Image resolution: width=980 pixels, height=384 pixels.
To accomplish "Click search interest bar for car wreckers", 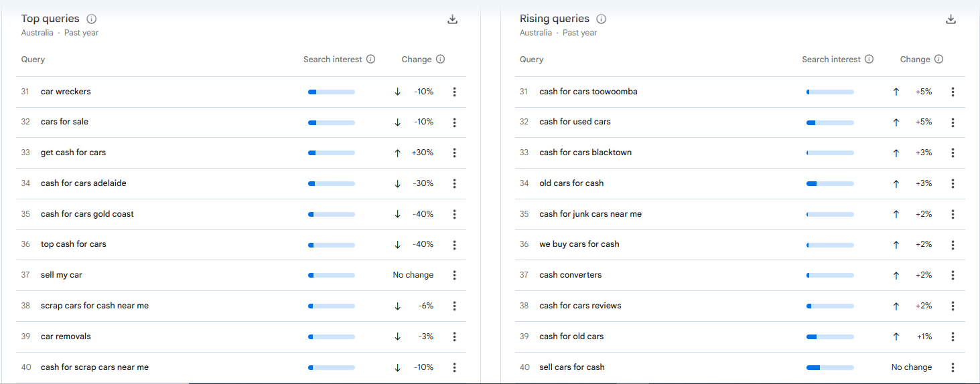I will (x=332, y=92).
